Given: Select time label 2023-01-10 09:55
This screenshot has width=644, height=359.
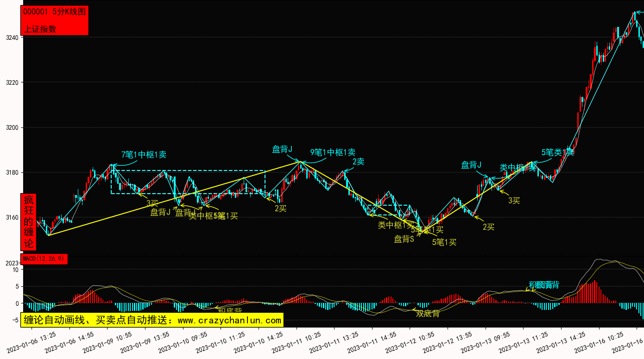Looking at the screenshot, I should pyautogui.click(x=183, y=342).
